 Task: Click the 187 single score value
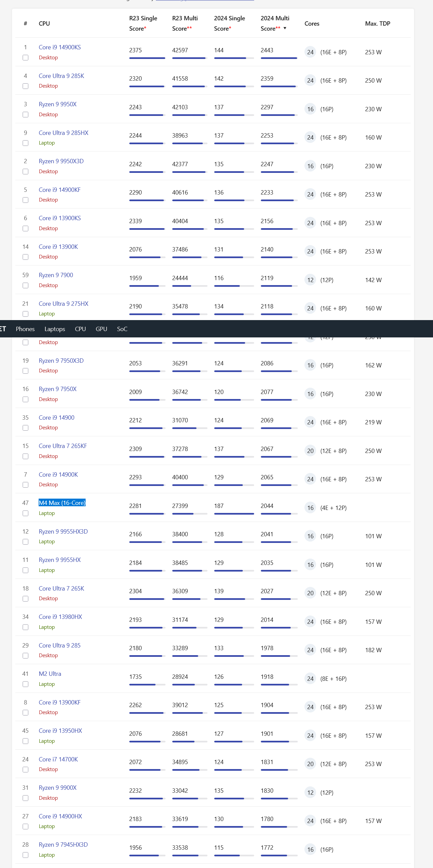219,506
